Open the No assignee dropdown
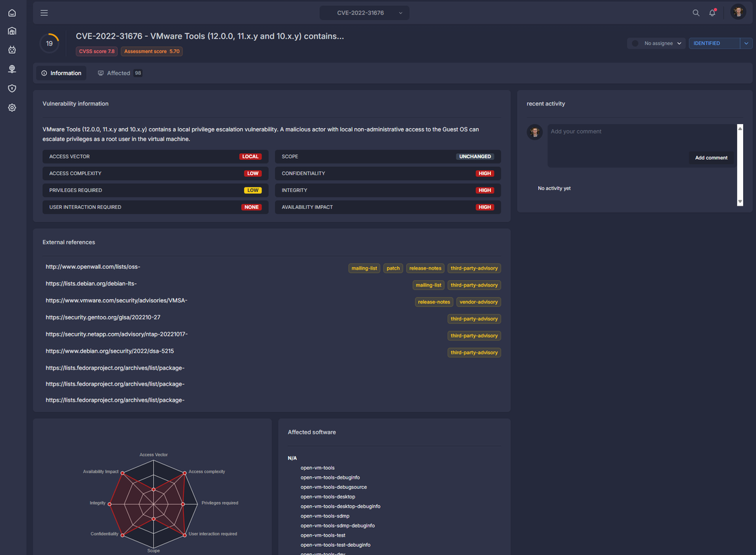 point(656,44)
